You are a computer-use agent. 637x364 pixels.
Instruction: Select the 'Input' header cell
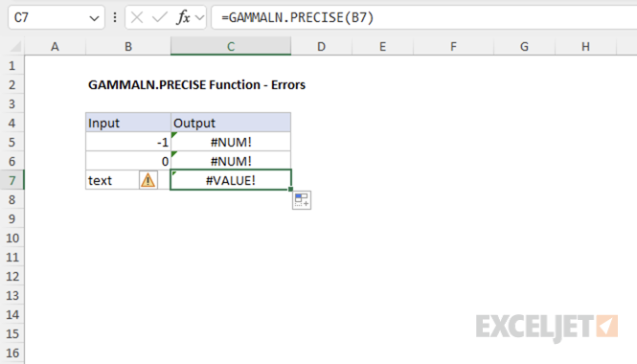128,123
